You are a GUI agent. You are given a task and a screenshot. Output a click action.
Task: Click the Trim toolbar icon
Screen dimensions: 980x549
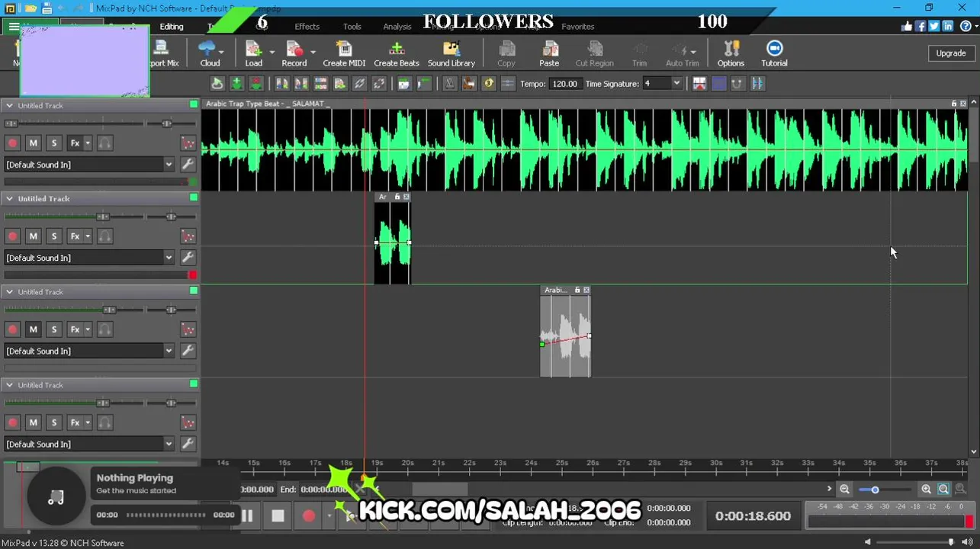639,53
